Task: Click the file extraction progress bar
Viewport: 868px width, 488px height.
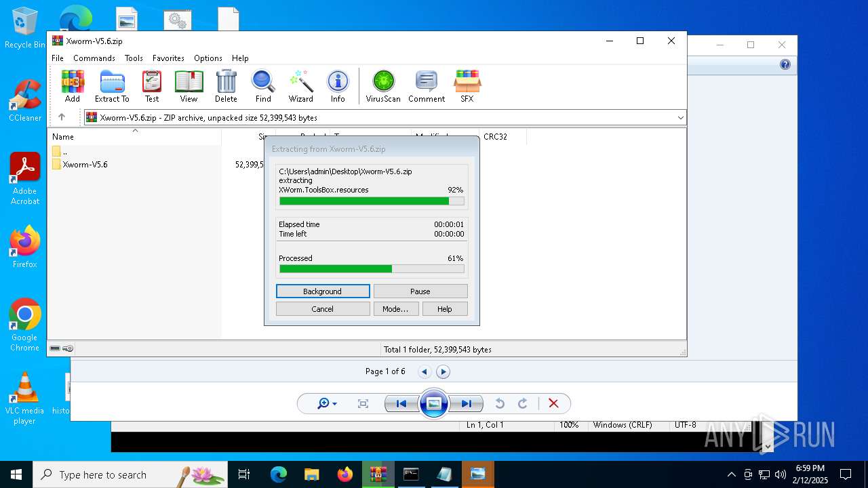Action: pos(372,201)
